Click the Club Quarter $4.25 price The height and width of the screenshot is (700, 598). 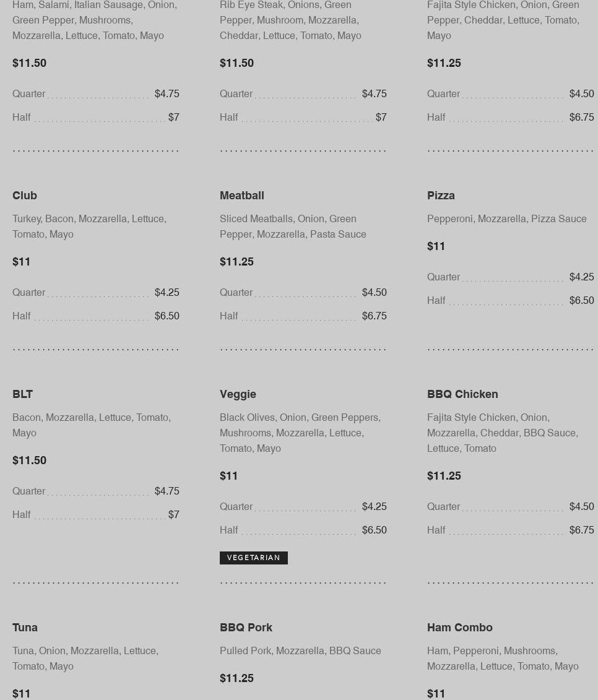tap(167, 293)
